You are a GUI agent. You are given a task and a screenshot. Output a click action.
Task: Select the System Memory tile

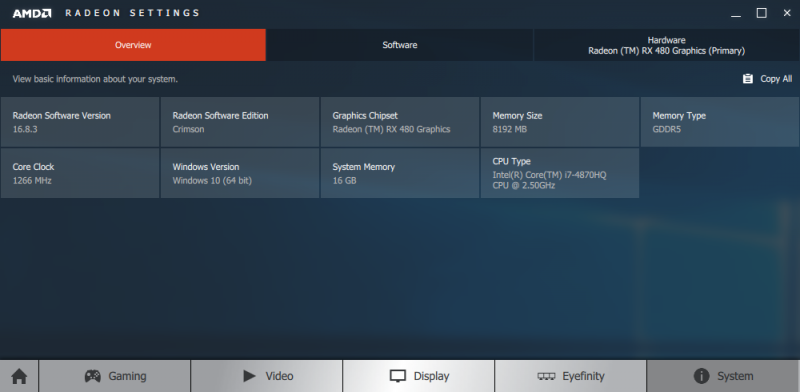click(400, 173)
